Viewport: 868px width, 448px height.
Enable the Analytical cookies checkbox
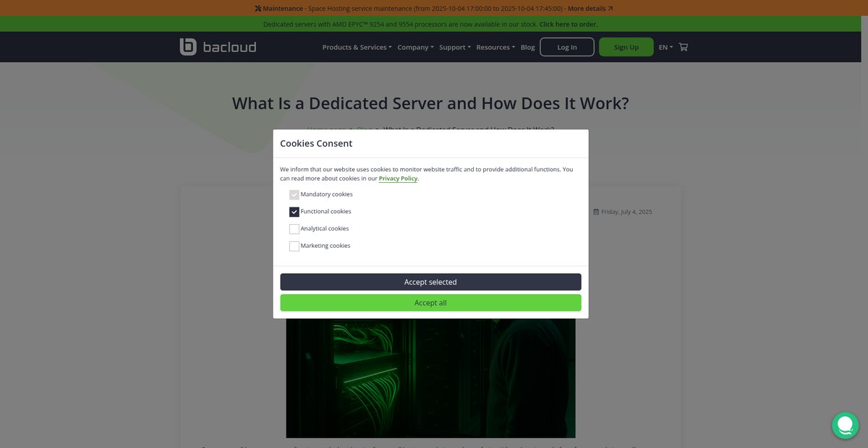coord(294,229)
